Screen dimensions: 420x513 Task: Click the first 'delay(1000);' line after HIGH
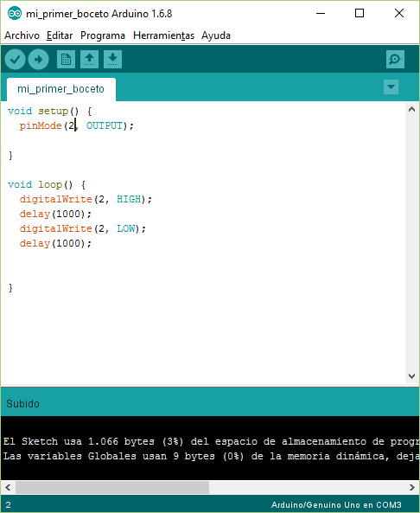(x=55, y=215)
